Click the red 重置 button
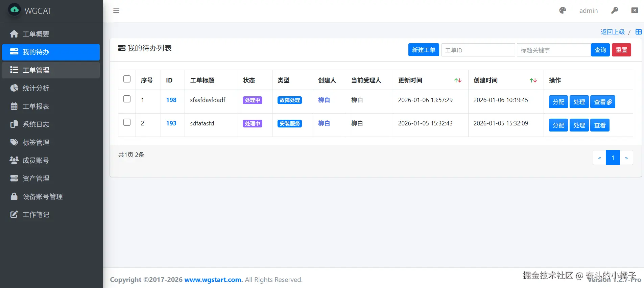 pos(621,50)
